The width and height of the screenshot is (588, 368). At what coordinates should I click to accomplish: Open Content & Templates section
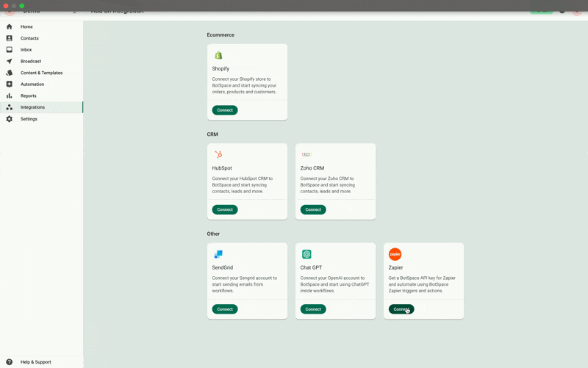click(x=42, y=73)
